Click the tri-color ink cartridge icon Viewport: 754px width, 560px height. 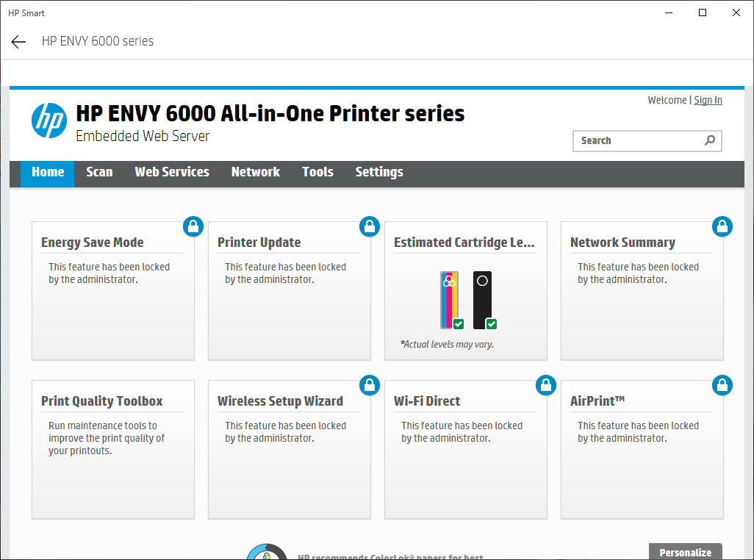pos(451,301)
